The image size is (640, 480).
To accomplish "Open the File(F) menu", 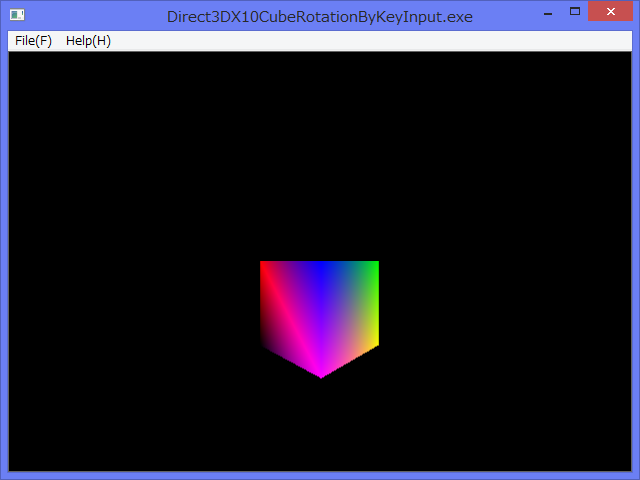I will click(33, 41).
